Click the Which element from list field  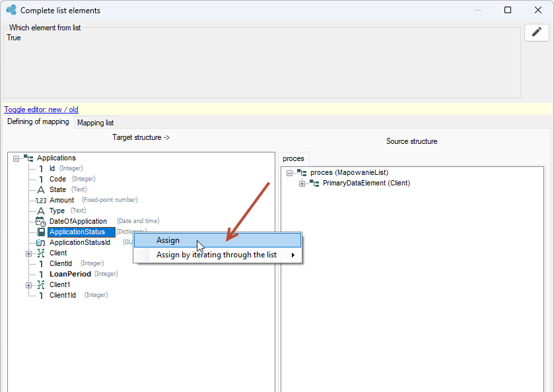262,63
